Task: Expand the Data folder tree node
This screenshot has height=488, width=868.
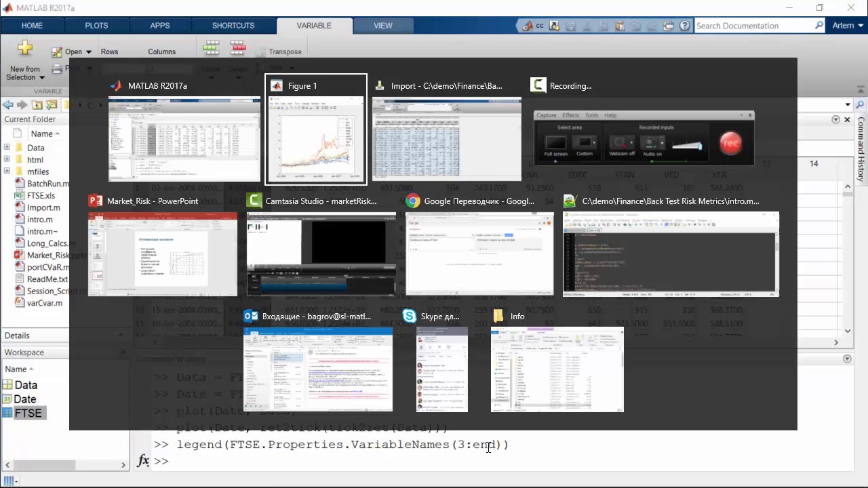Action: point(7,148)
